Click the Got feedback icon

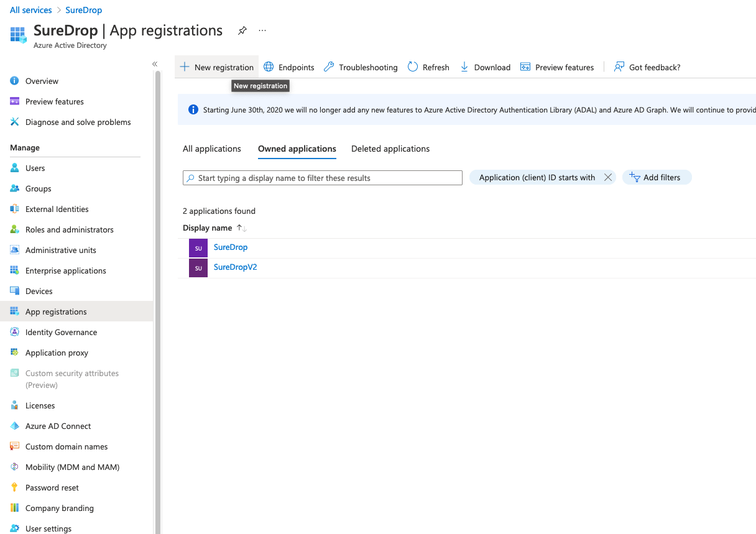point(619,67)
